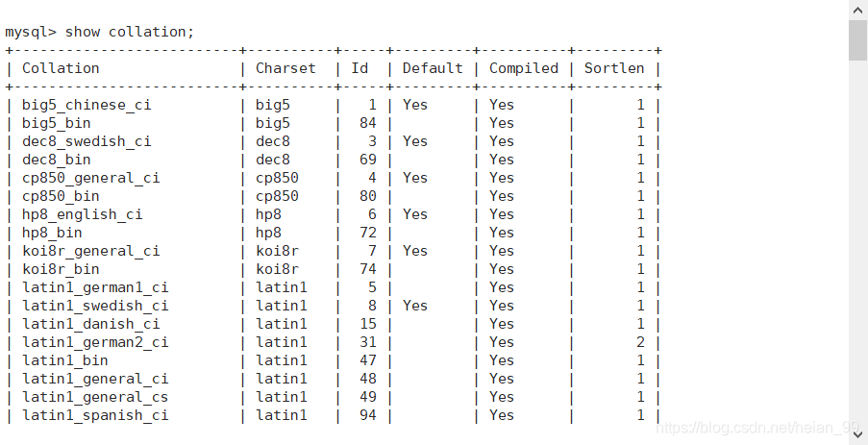Click the 'show collation;' command text
868x445 pixels.
click(130, 32)
